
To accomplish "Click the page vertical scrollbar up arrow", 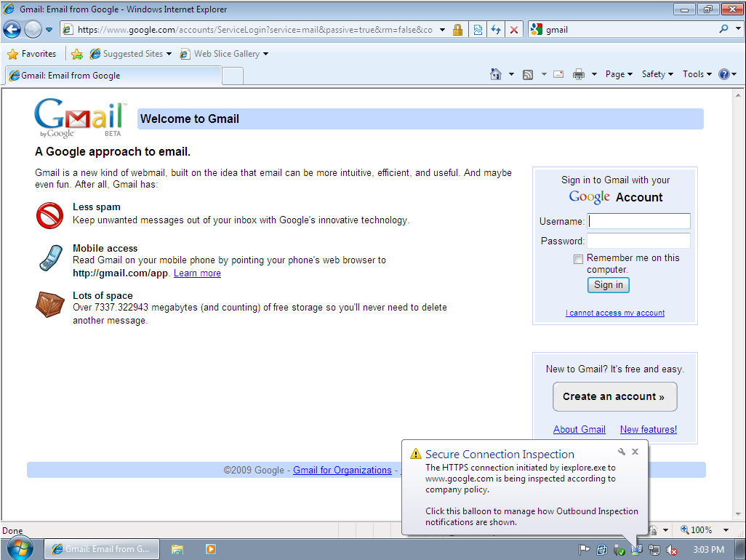I will pos(739,95).
